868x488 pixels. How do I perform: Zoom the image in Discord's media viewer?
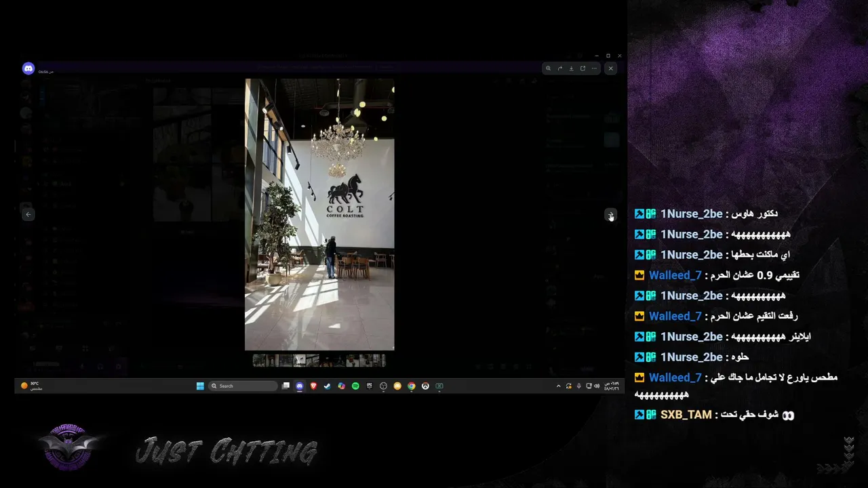pos(549,68)
